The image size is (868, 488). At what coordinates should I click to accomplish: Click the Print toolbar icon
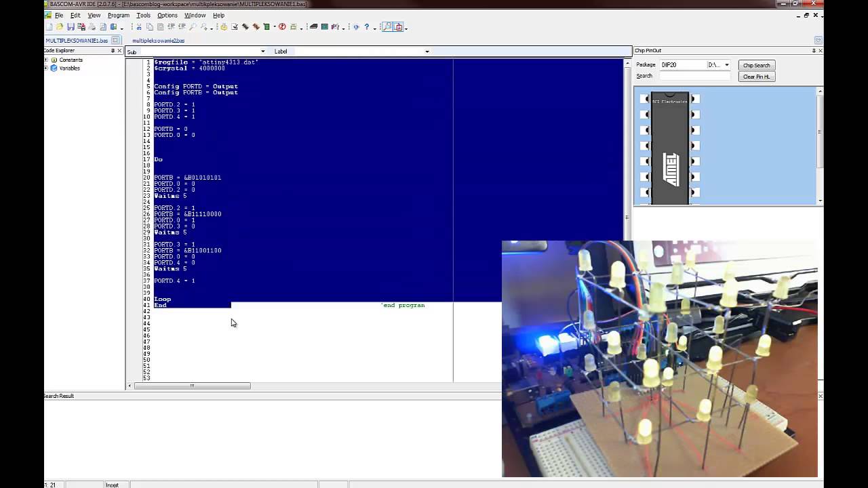[x=92, y=27]
